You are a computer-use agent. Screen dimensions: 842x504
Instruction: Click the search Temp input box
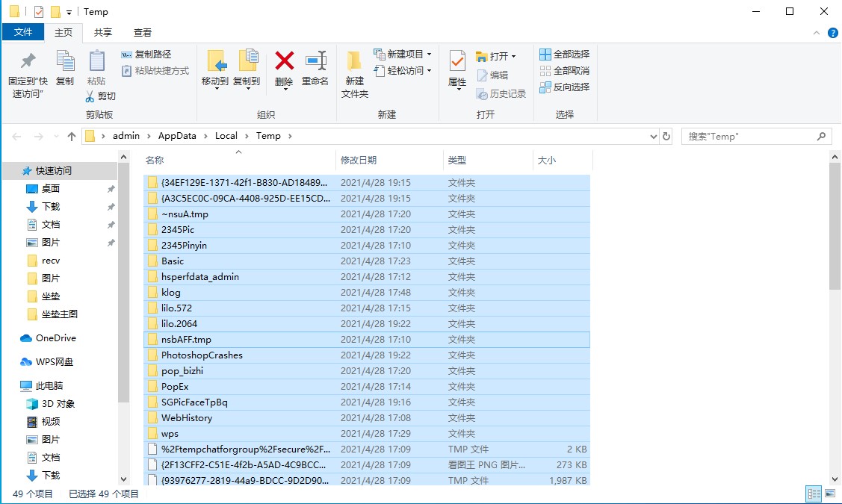tap(747, 137)
